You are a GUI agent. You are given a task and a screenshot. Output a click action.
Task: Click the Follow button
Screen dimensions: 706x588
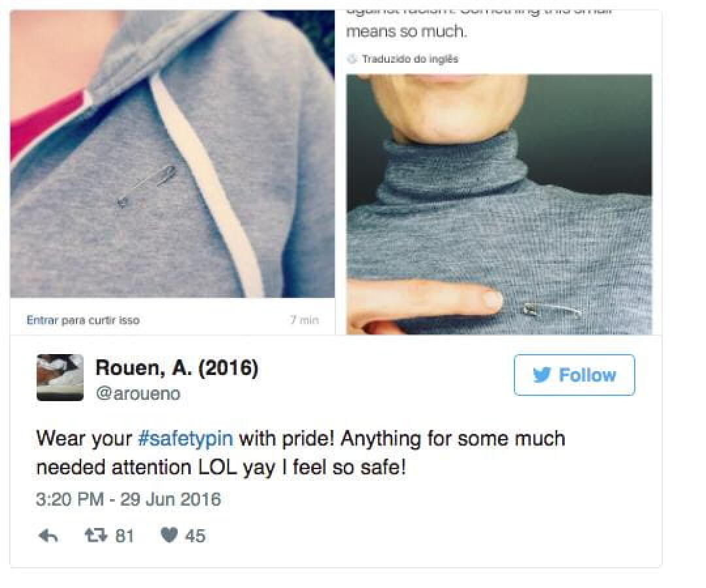coord(574,375)
